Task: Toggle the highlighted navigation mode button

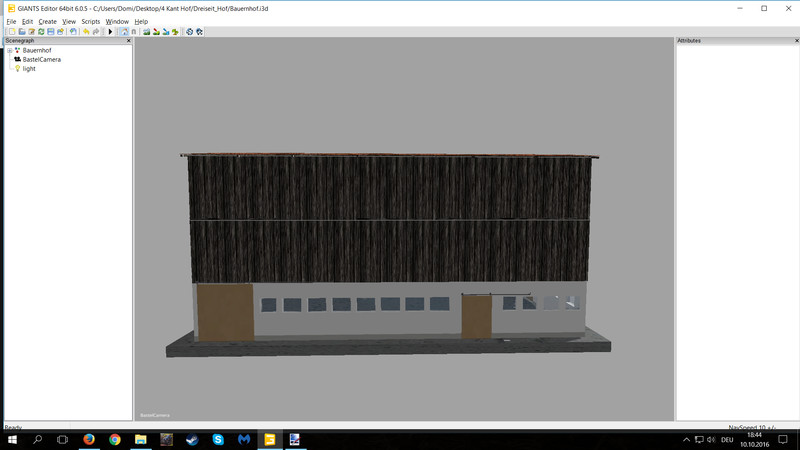Action: [x=124, y=31]
